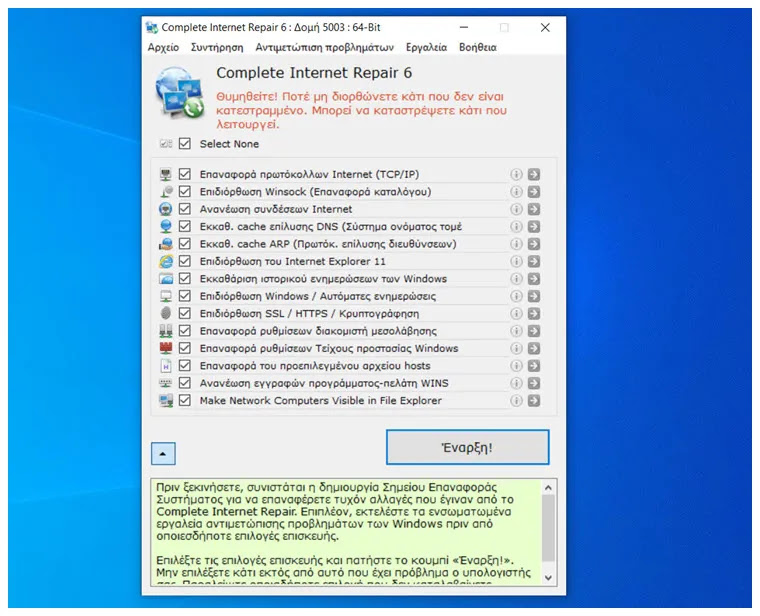Click log panel scrollbar up arrow
760x616 pixels.
point(548,488)
